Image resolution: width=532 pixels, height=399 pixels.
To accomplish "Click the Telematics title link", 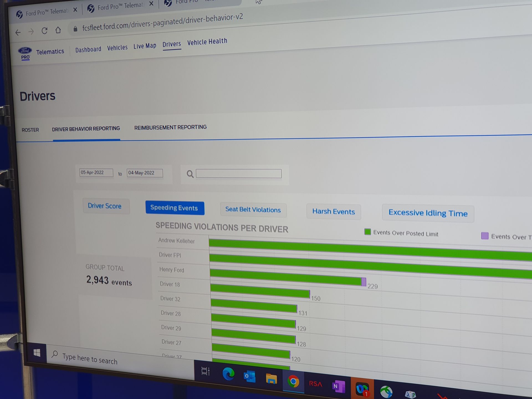I will (50, 52).
